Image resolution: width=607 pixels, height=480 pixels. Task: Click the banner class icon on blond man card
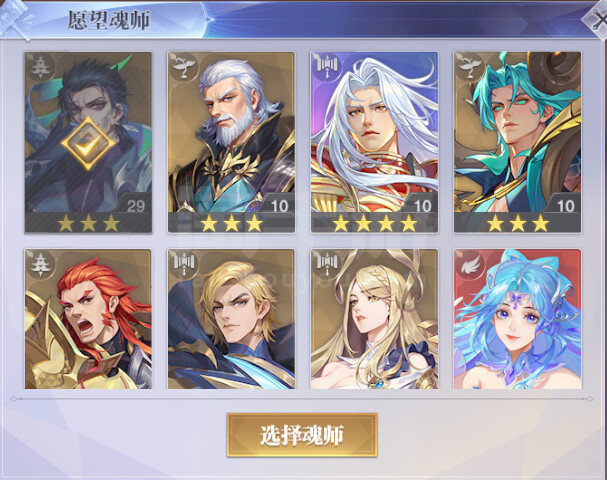click(x=182, y=264)
